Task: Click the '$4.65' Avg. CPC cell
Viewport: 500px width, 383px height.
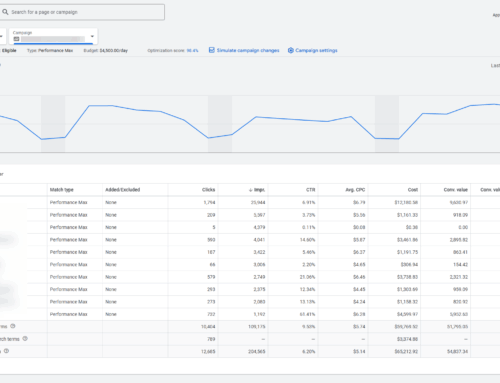Action: (x=359, y=265)
